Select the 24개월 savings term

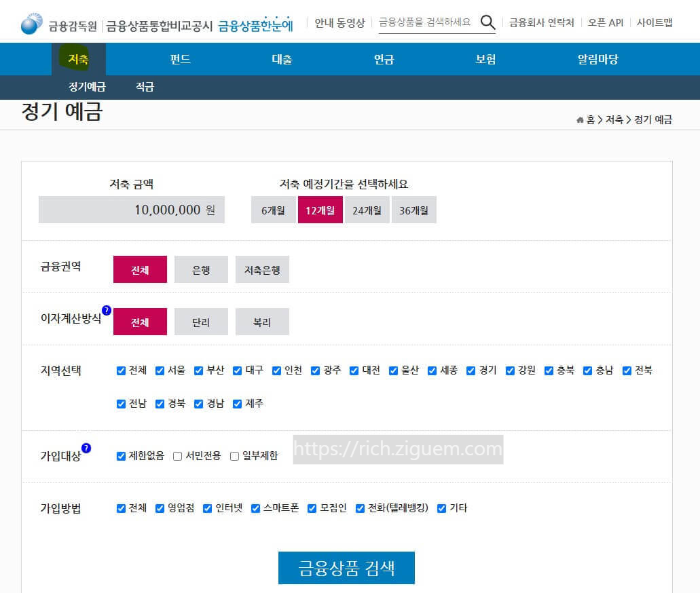click(367, 210)
